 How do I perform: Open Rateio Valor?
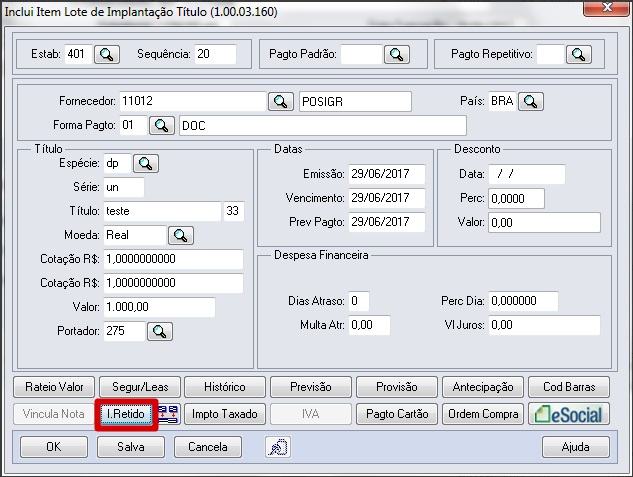point(54,387)
